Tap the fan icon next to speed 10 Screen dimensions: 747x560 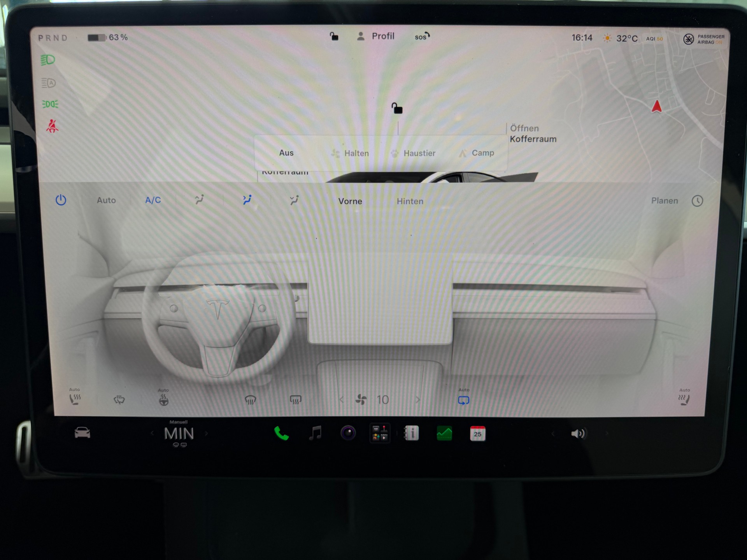pos(361,399)
